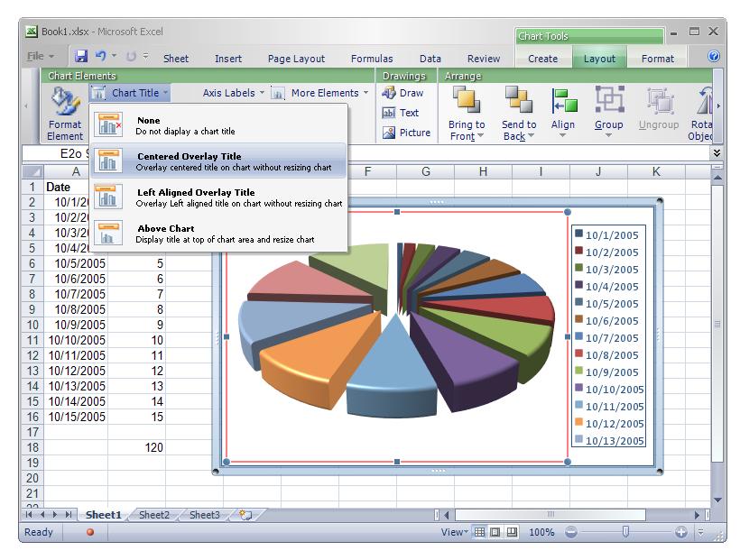
Task: Switch to Sheet3 tab
Action: (205, 515)
